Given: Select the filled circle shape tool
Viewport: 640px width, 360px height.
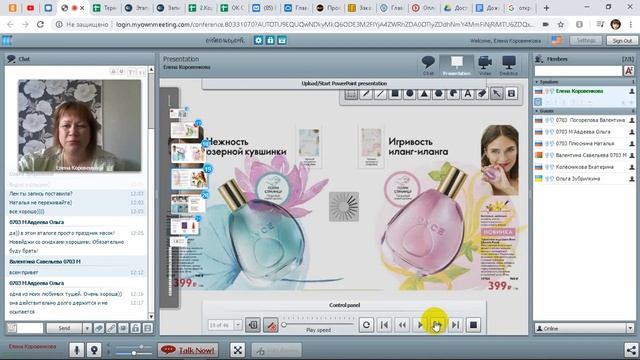Looking at the screenshot, I should [x=410, y=94].
